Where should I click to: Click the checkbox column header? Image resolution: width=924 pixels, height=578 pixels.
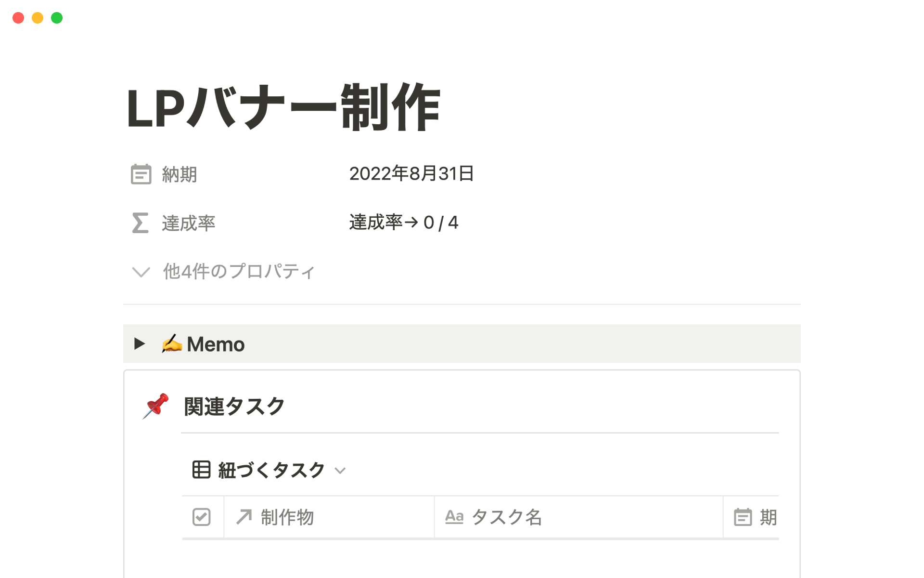[202, 517]
